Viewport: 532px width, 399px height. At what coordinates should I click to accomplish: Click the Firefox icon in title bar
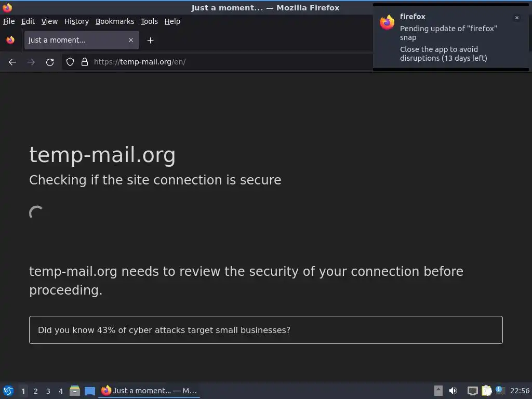tap(7, 7)
